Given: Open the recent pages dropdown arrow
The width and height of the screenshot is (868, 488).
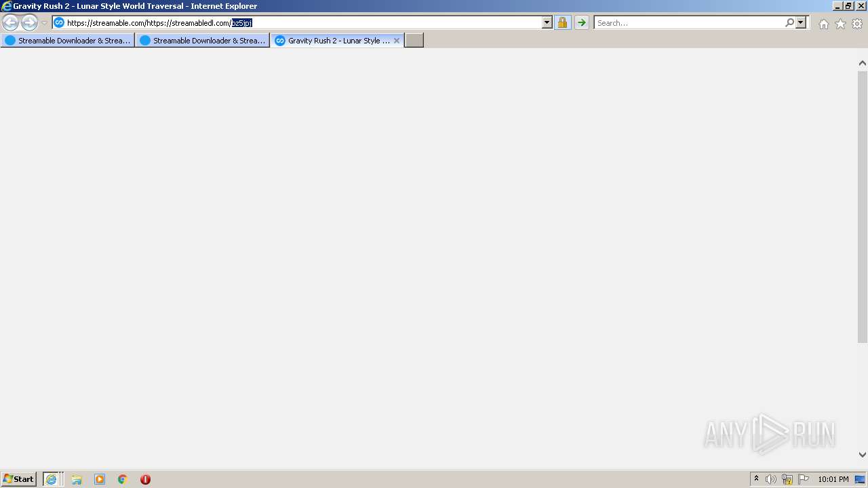Looking at the screenshot, I should click(x=44, y=23).
